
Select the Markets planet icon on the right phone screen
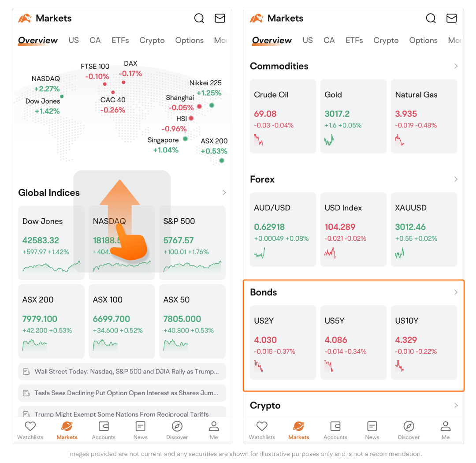pos(298,426)
